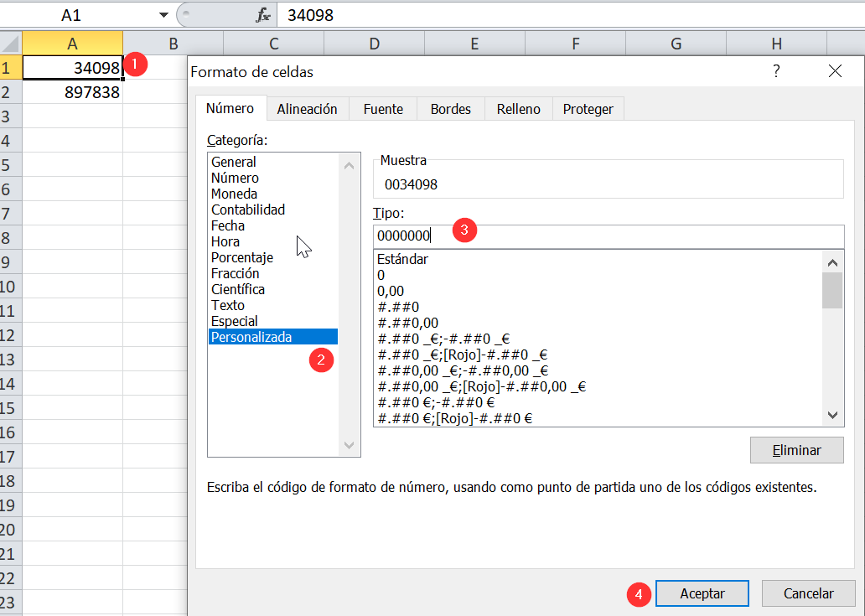Click the help question mark in dialog
Image resolution: width=865 pixels, height=616 pixels.
point(777,71)
